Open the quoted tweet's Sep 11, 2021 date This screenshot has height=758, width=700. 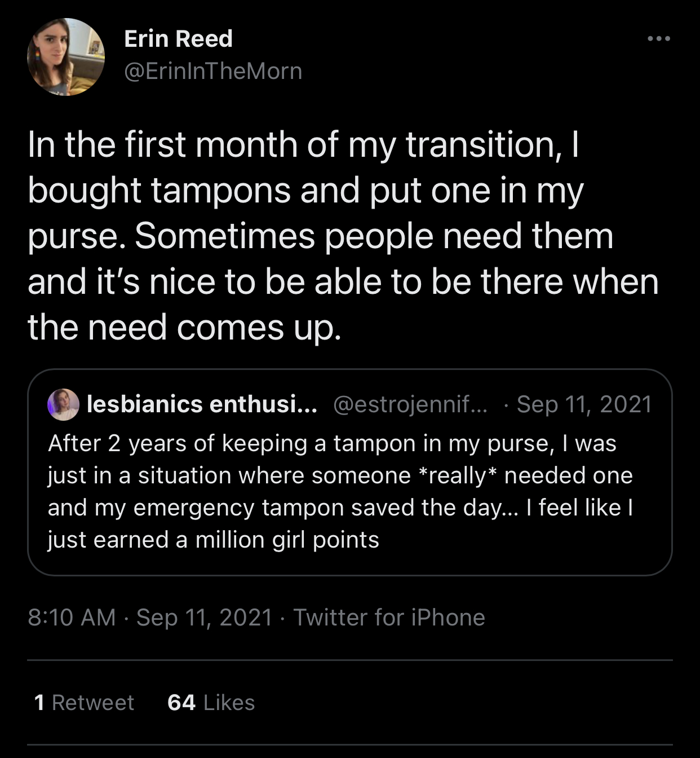(584, 404)
